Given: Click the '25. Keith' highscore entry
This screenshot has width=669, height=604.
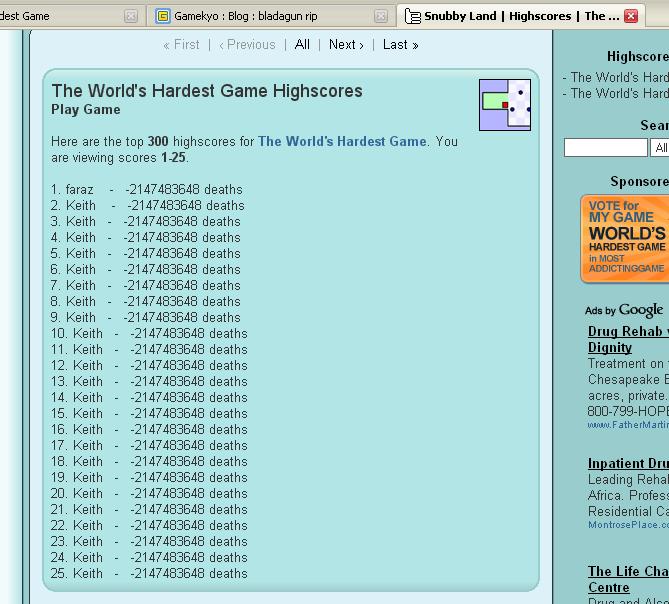Looking at the screenshot, I should (149, 573).
